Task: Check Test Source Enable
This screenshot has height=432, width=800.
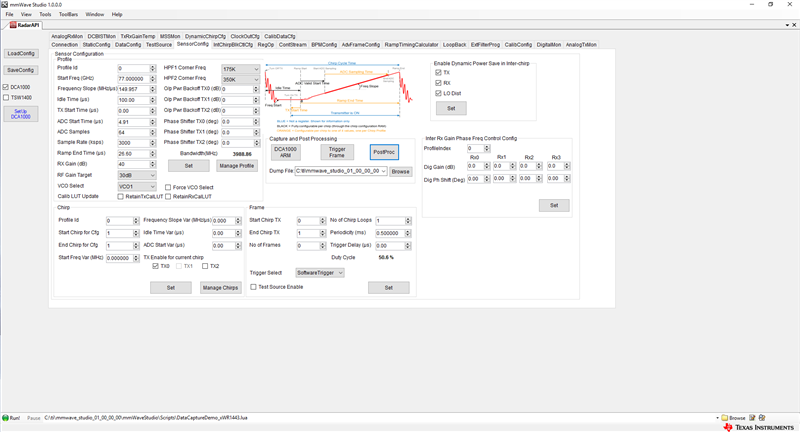Action: 254,287
